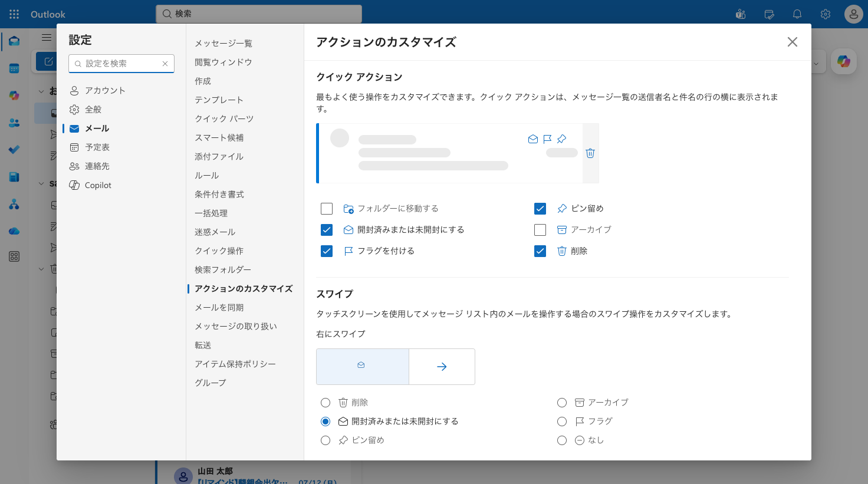
Task: Open My Day icon in header
Action: tap(769, 14)
